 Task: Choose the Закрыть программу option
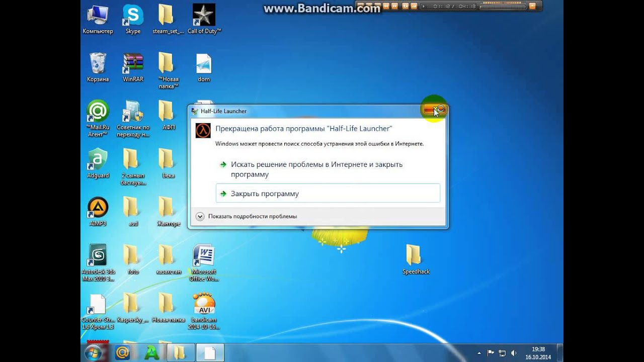point(328,194)
